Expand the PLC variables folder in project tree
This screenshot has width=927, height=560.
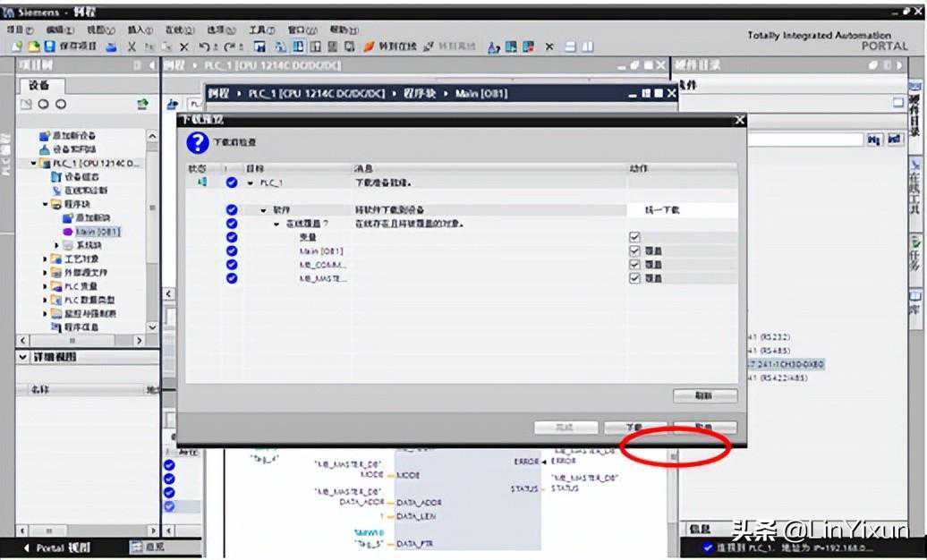click(x=46, y=286)
